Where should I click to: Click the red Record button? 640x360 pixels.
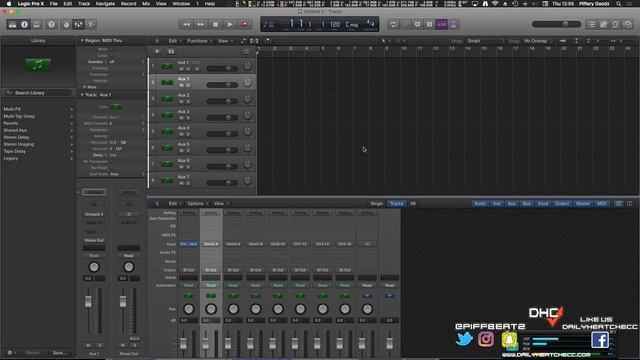click(x=245, y=24)
